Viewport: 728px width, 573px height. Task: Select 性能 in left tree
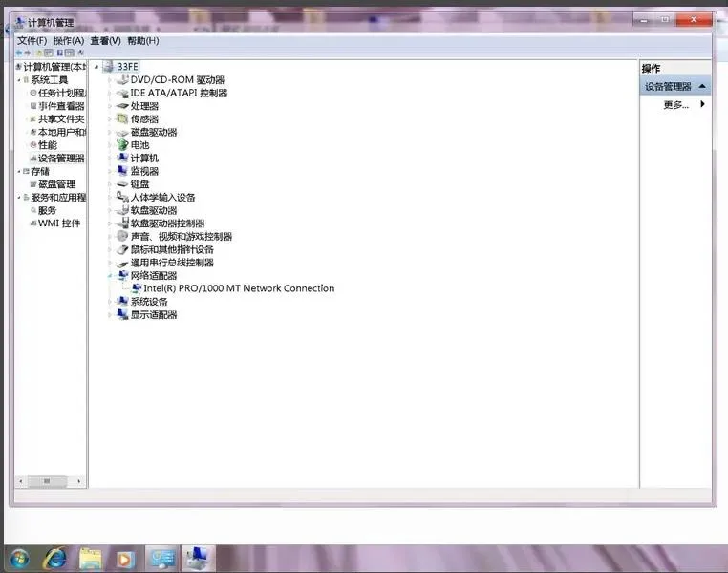click(48, 145)
